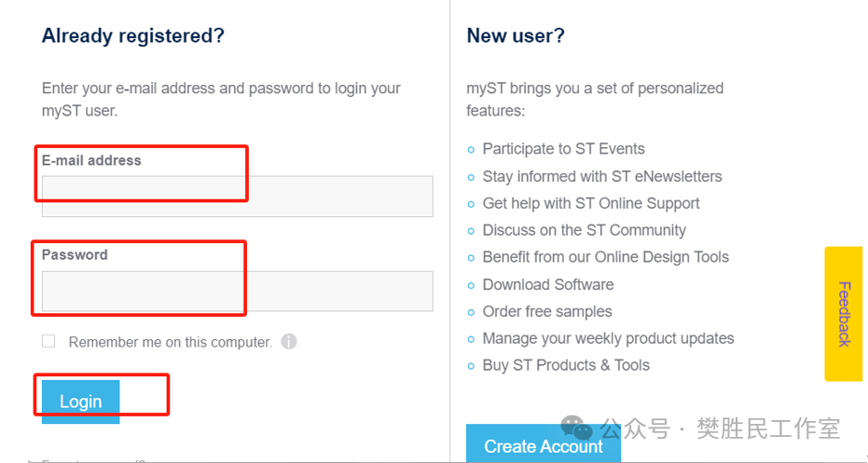Viewport: 868px width, 463px height.
Task: Open the yellow Feedback side tab
Action: (844, 314)
